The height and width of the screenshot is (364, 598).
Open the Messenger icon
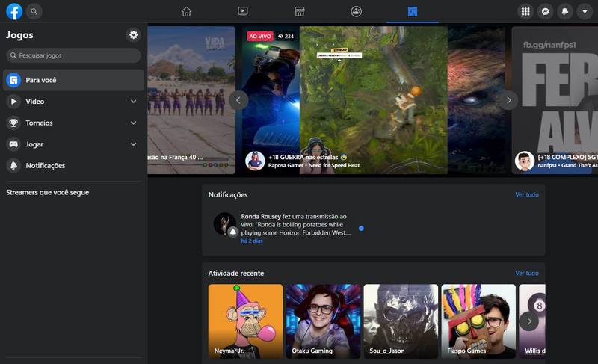point(546,11)
